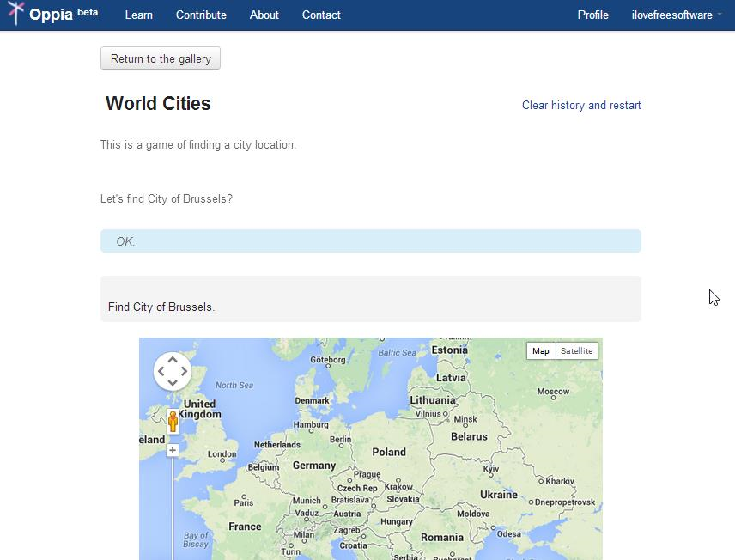This screenshot has height=560, width=735.
Task: Open the Profile page
Action: 593,15
